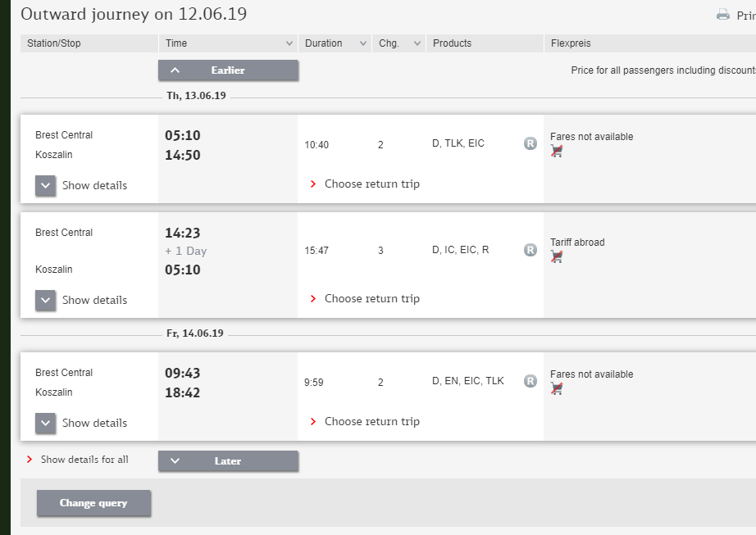
Task: Click departure time 14:23
Action: (183, 233)
